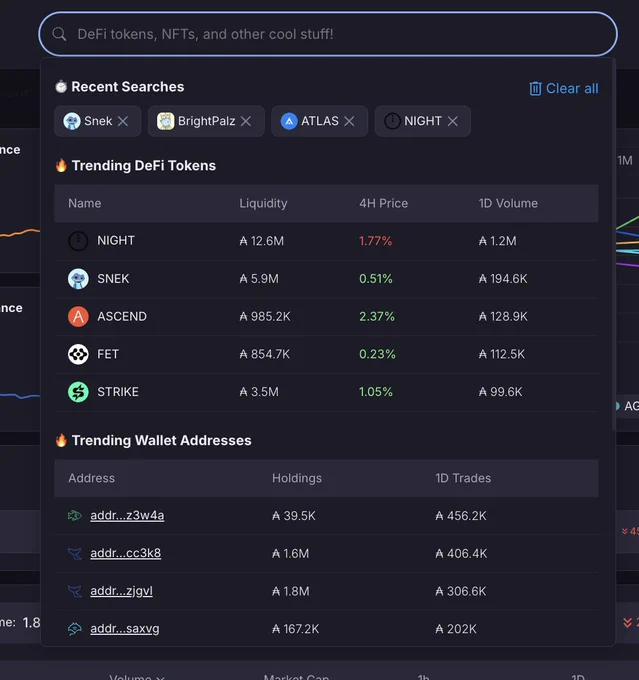Click NIGHT's 1.77% price change

click(375, 241)
